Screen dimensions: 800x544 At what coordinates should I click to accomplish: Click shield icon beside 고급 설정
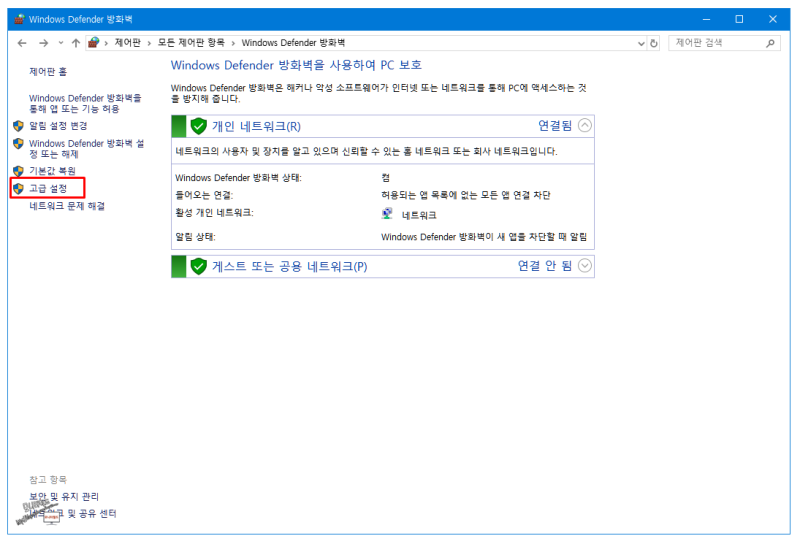pyautogui.click(x=18, y=188)
